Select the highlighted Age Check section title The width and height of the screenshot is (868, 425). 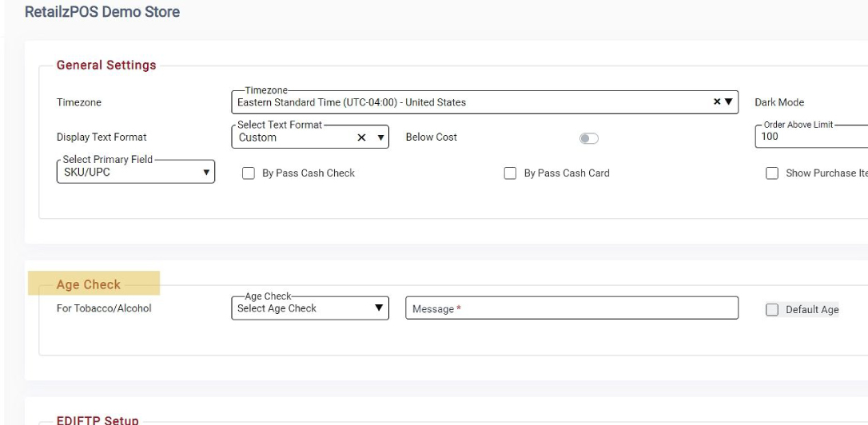89,284
